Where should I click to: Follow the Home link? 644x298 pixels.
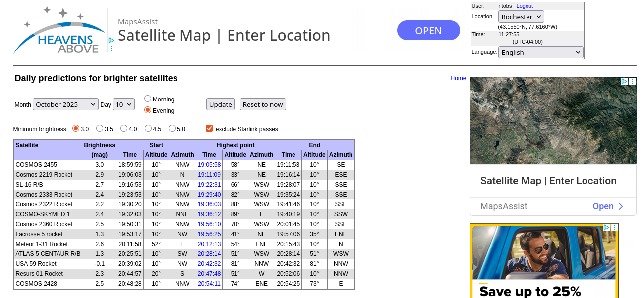pyautogui.click(x=458, y=78)
